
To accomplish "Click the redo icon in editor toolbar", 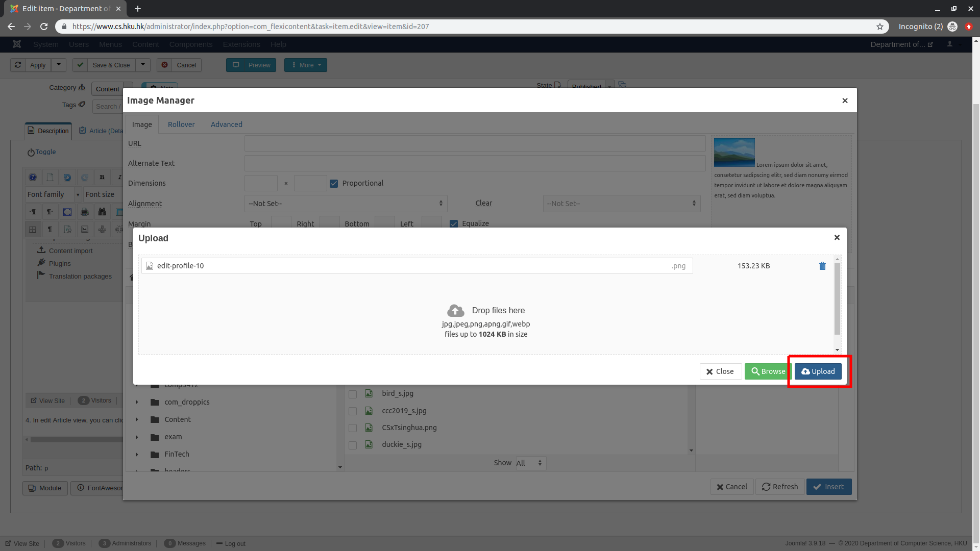I will click(x=85, y=177).
